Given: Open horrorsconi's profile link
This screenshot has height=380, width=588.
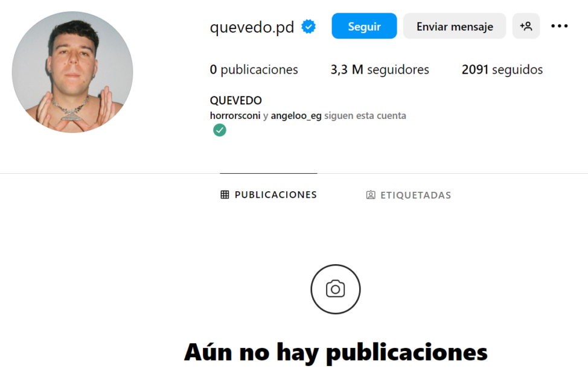Looking at the screenshot, I should [x=235, y=115].
